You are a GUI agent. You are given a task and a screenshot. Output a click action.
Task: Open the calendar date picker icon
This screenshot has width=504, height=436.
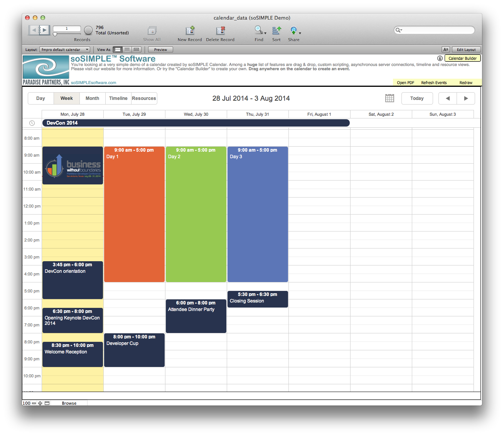(x=389, y=98)
